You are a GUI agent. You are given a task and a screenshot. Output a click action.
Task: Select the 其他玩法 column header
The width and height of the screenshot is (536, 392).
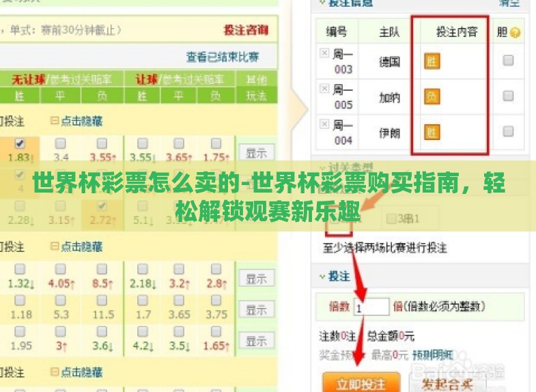(256, 87)
